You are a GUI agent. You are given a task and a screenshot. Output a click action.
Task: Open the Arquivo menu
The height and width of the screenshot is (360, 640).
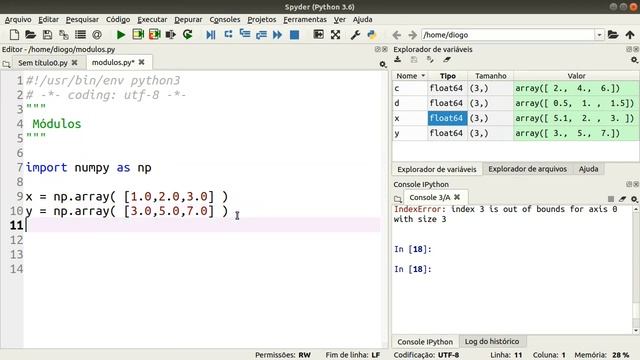(x=18, y=19)
